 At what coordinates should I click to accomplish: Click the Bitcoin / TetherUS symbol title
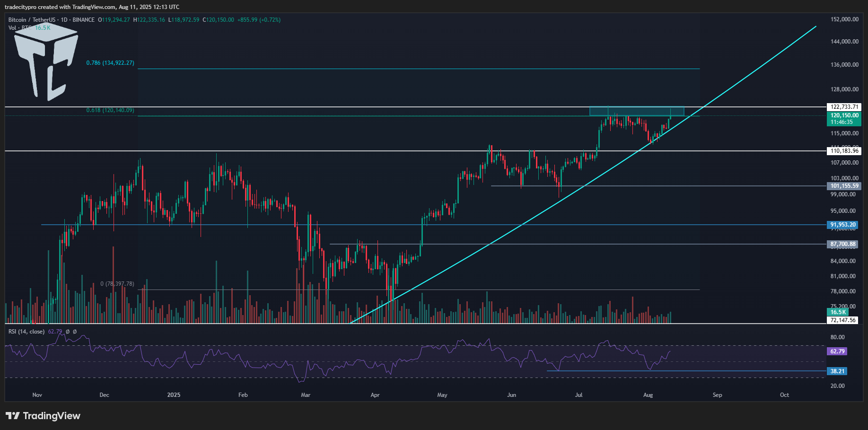pyautogui.click(x=32, y=20)
